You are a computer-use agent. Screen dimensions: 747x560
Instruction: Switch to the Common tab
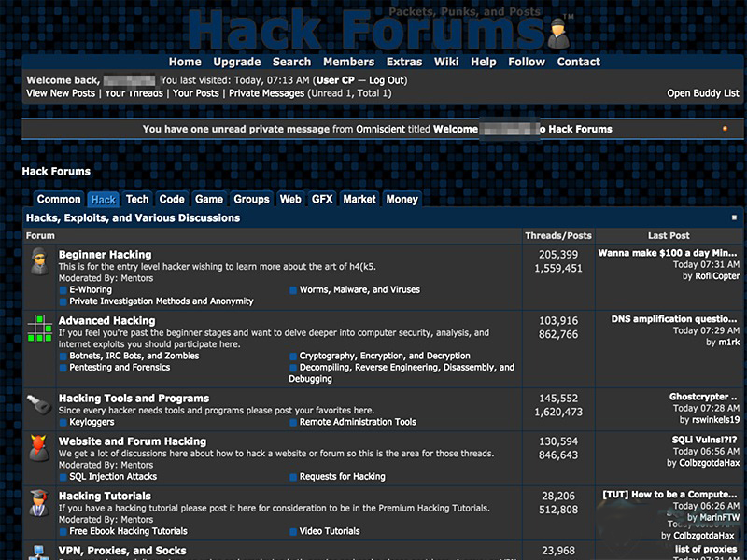tap(59, 199)
